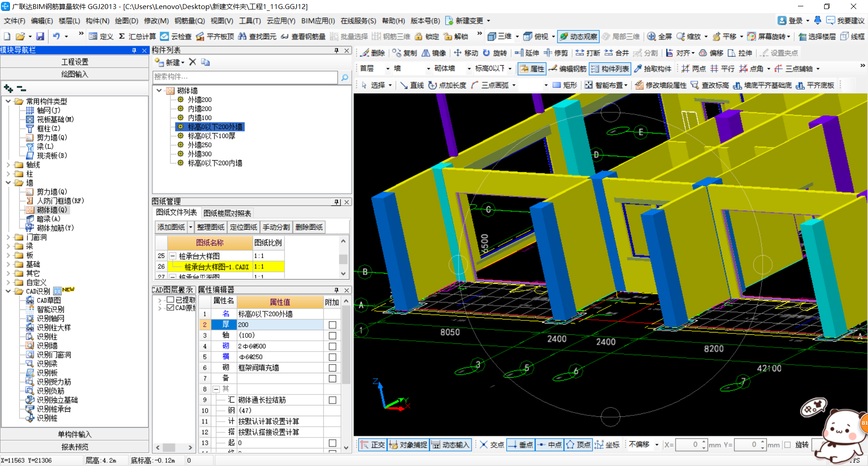The height and width of the screenshot is (466, 868).
Task: Select the 镜像 mirror tool
Action: (x=434, y=53)
